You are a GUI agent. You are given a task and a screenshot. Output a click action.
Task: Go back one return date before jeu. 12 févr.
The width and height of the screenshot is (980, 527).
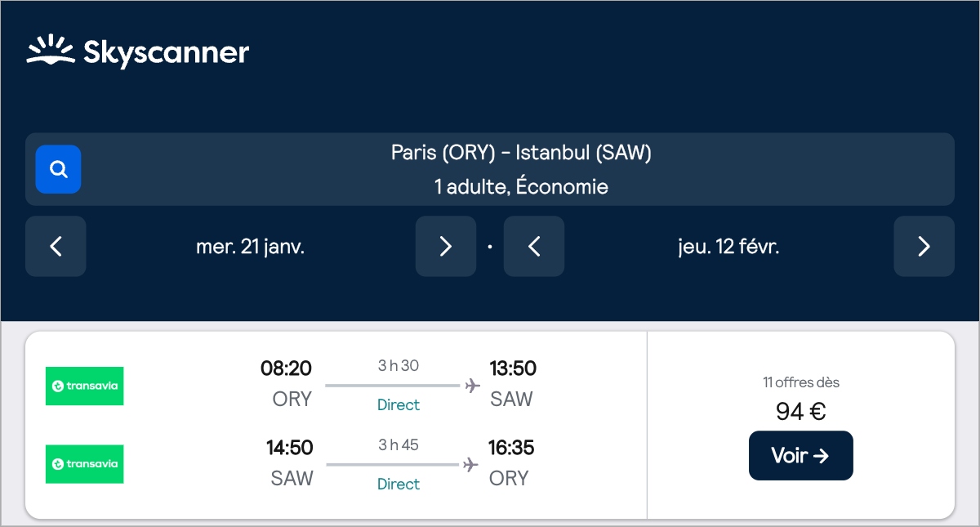click(533, 246)
